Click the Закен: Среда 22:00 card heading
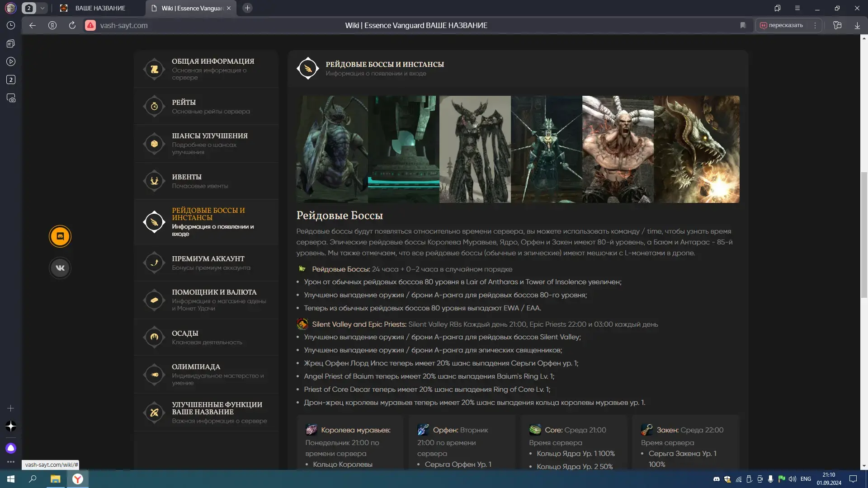Image resolution: width=868 pixels, height=488 pixels. click(690, 430)
